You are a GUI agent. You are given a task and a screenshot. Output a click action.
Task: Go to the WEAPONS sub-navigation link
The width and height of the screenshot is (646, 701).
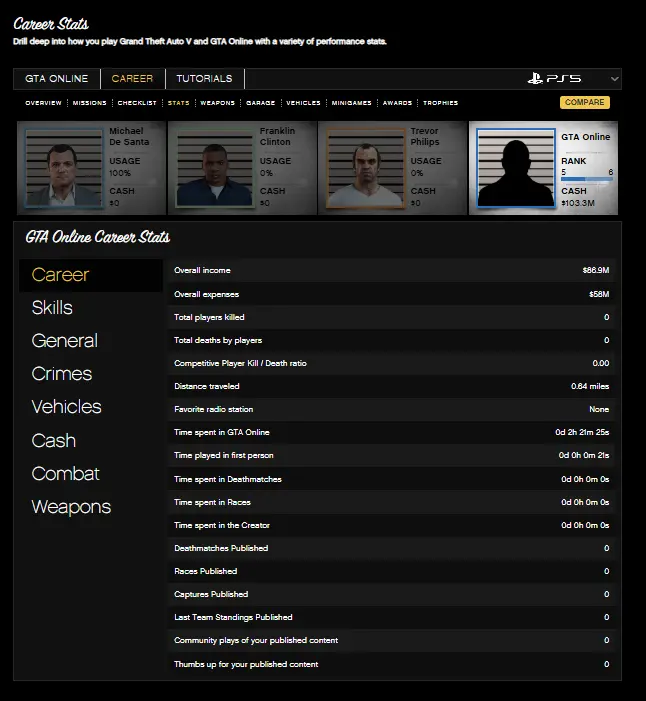(x=218, y=103)
